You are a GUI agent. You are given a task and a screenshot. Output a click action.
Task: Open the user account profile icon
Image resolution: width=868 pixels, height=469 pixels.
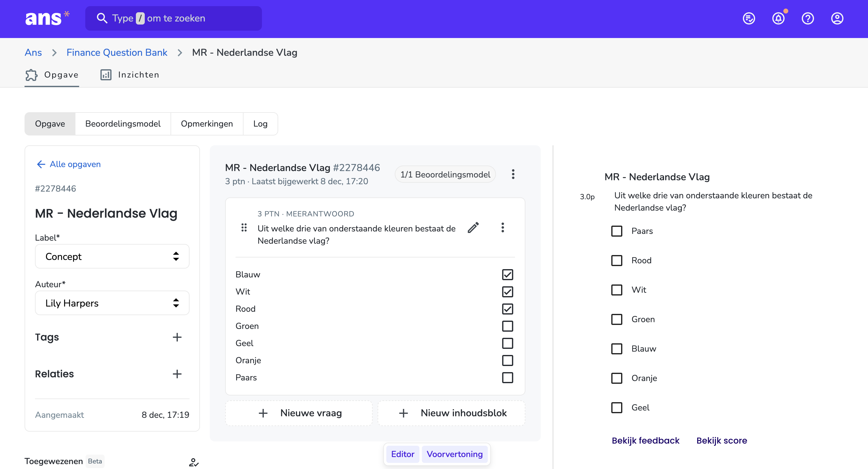(837, 18)
